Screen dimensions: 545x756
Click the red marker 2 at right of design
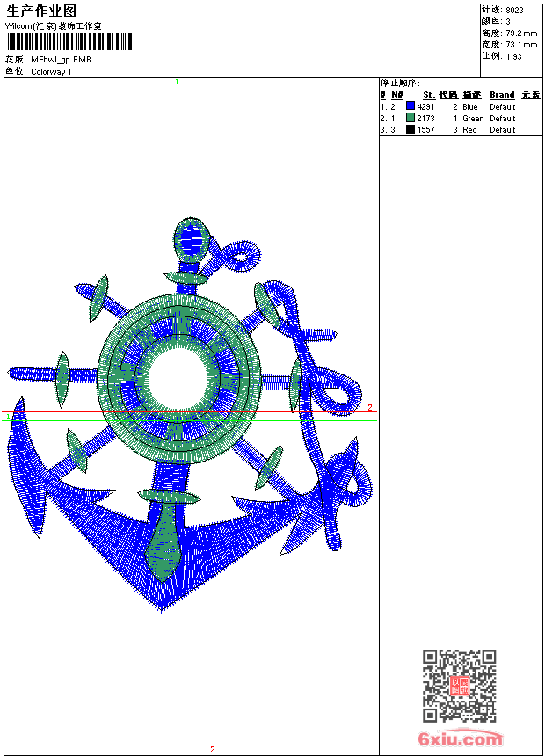pyautogui.click(x=370, y=408)
